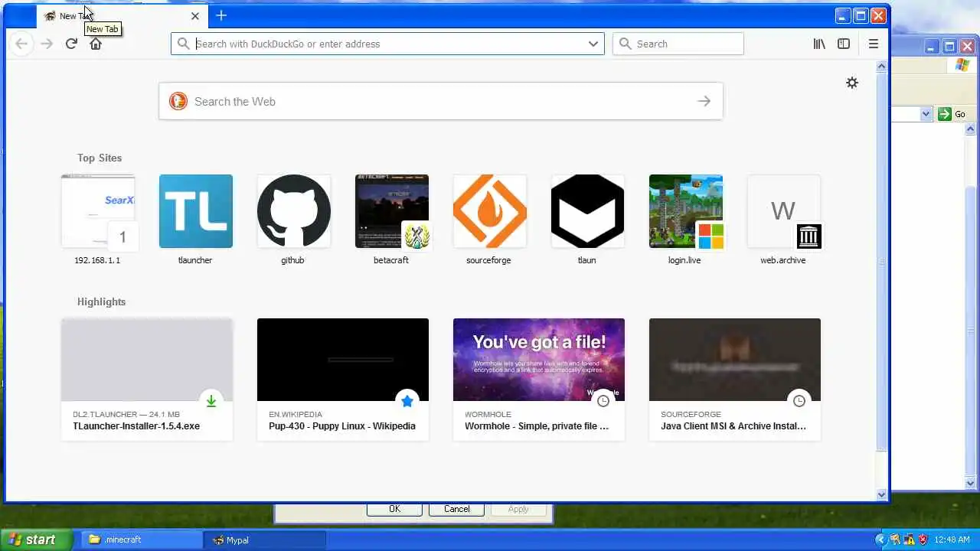Click the taskbar clock showing 12:48 AM
This screenshot has height=551, width=980.
tap(952, 540)
